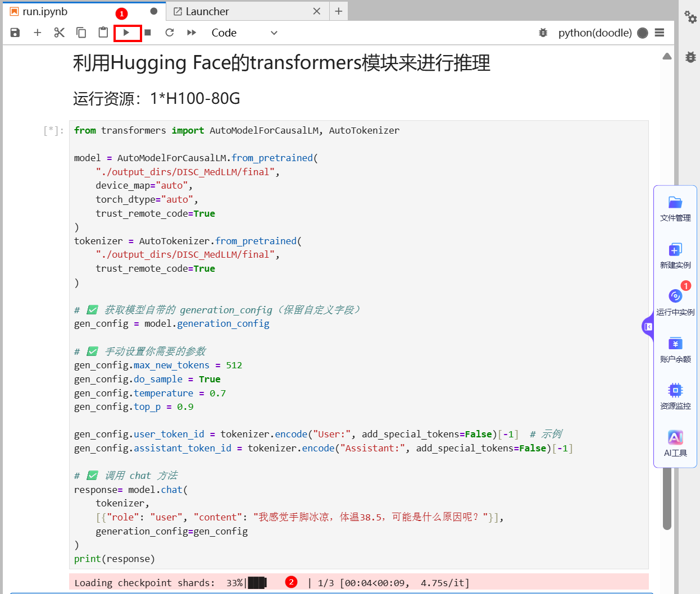Interrupt the kernel with stop button
700x594 pixels.
pos(148,33)
